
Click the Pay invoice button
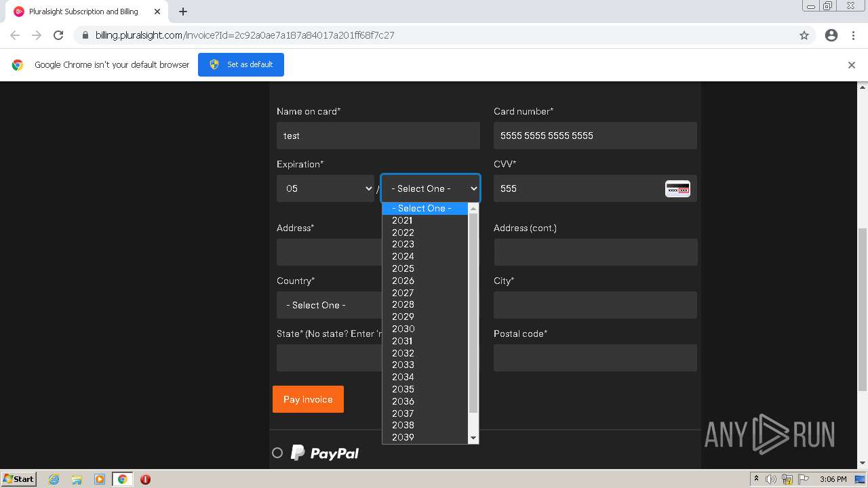pyautogui.click(x=308, y=399)
